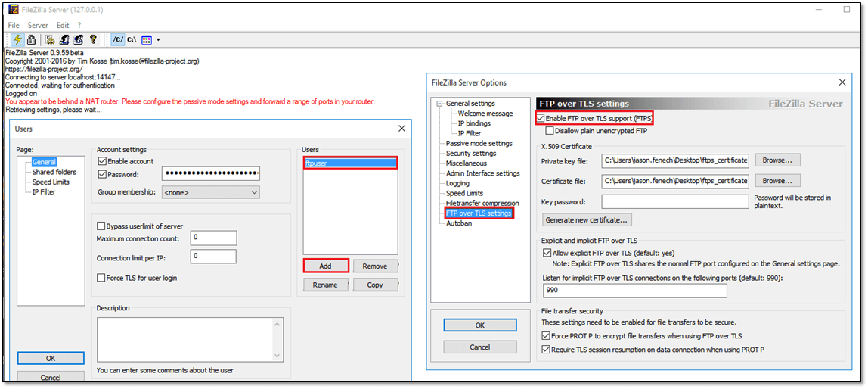868x389 pixels.
Task: Toggle the Password checkbox in Account settings
Action: 102,175
